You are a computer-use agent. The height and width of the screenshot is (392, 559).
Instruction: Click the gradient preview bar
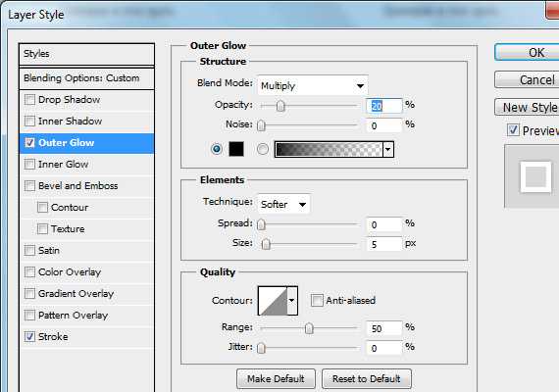click(x=329, y=149)
